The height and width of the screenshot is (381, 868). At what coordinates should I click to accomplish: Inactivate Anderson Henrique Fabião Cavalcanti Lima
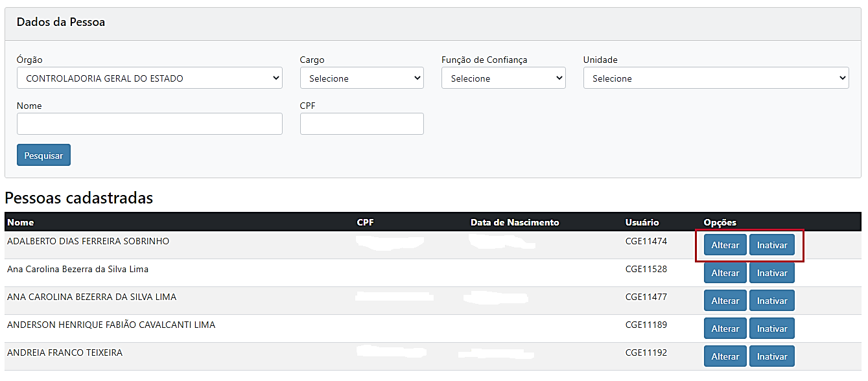point(771,329)
